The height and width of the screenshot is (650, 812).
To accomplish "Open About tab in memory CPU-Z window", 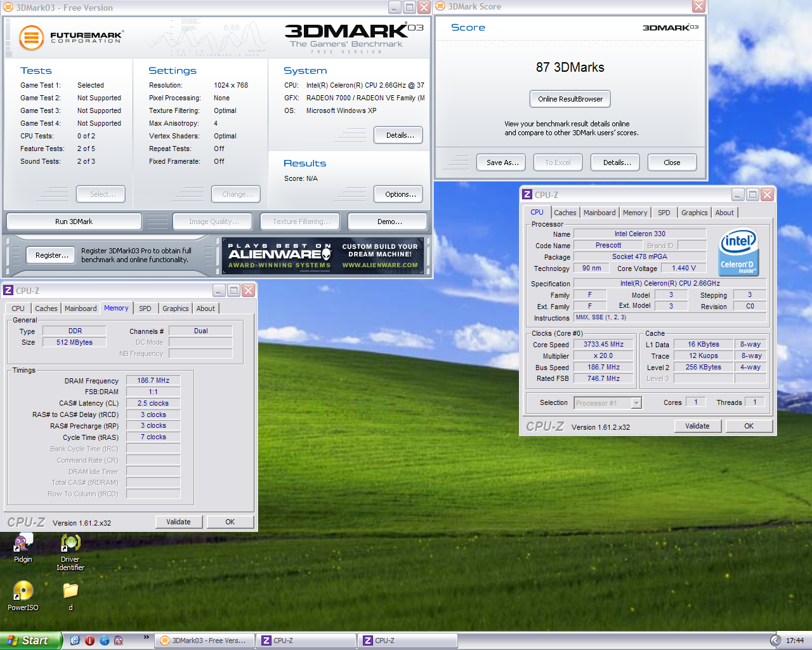I will [x=206, y=308].
